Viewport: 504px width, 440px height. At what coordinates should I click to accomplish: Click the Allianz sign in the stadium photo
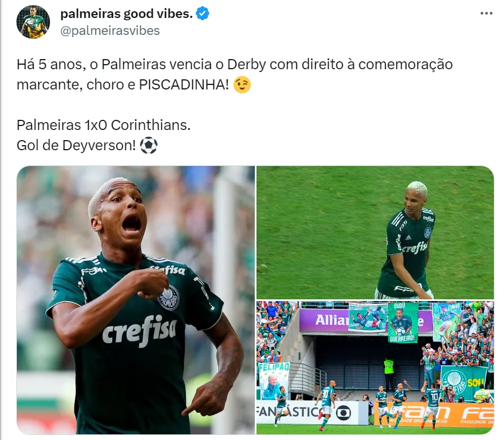click(x=331, y=320)
